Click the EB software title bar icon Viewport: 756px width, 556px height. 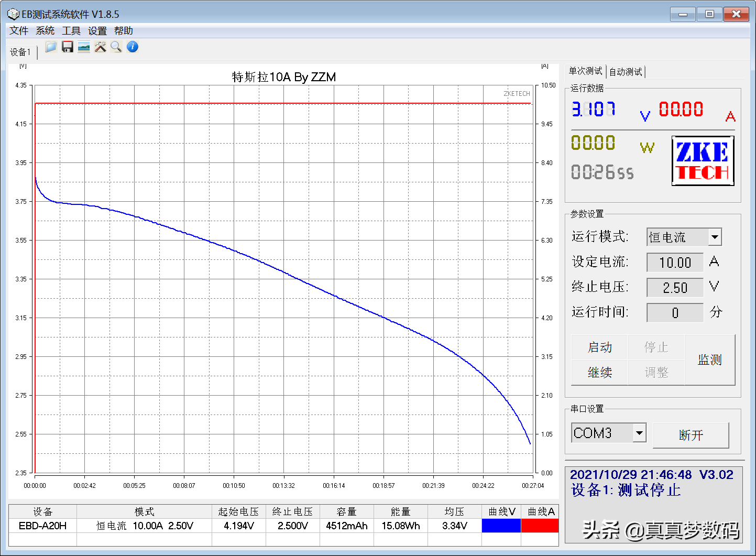coord(13,14)
